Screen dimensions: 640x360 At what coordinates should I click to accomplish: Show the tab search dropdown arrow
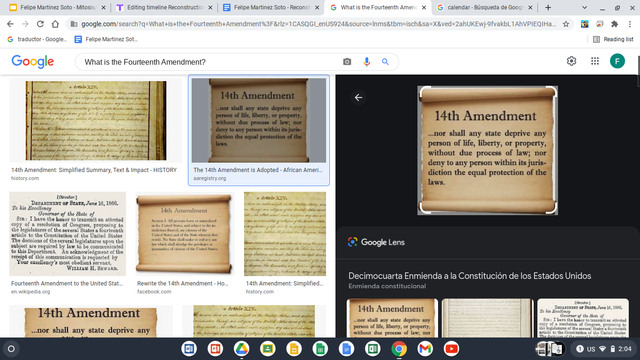[x=584, y=7]
